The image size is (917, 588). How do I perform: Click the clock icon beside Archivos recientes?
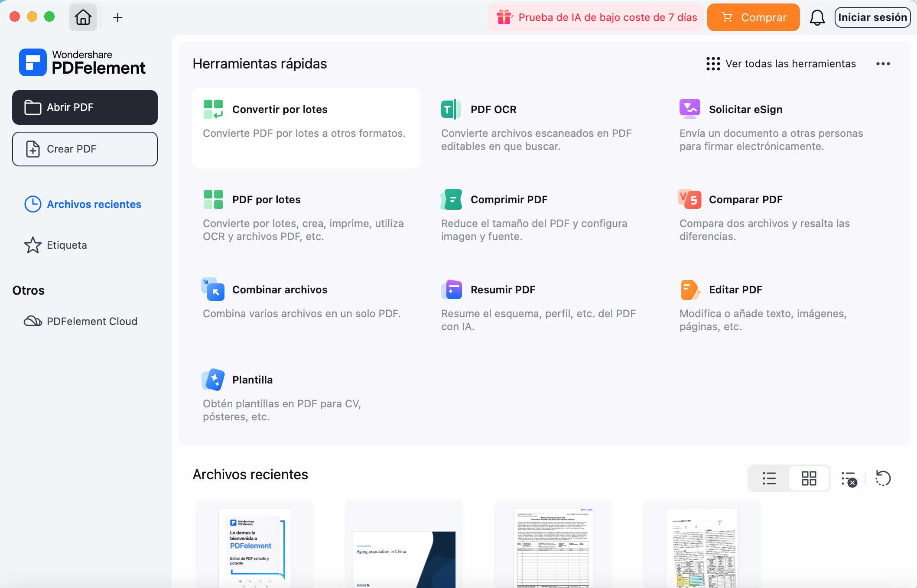pyautogui.click(x=33, y=204)
